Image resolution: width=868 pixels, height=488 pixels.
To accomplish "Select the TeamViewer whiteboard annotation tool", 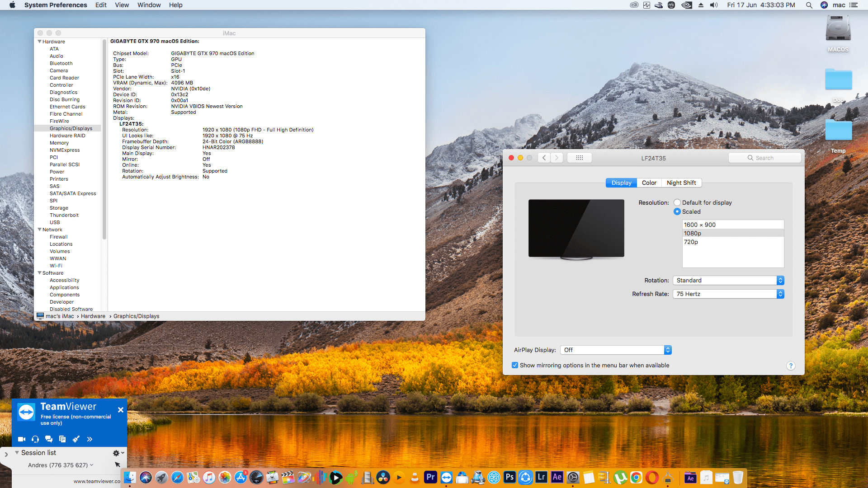I will (76, 439).
